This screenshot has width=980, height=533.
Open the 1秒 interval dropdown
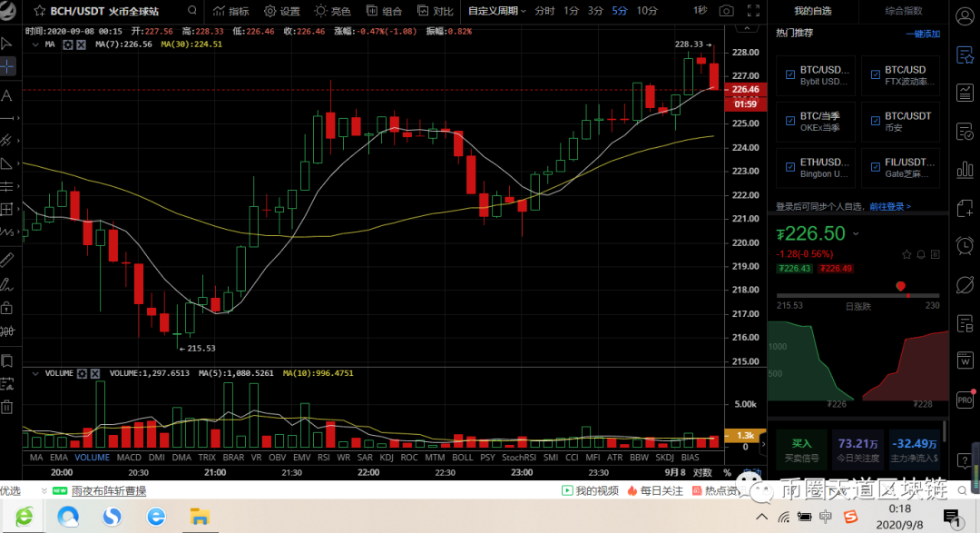[700, 11]
